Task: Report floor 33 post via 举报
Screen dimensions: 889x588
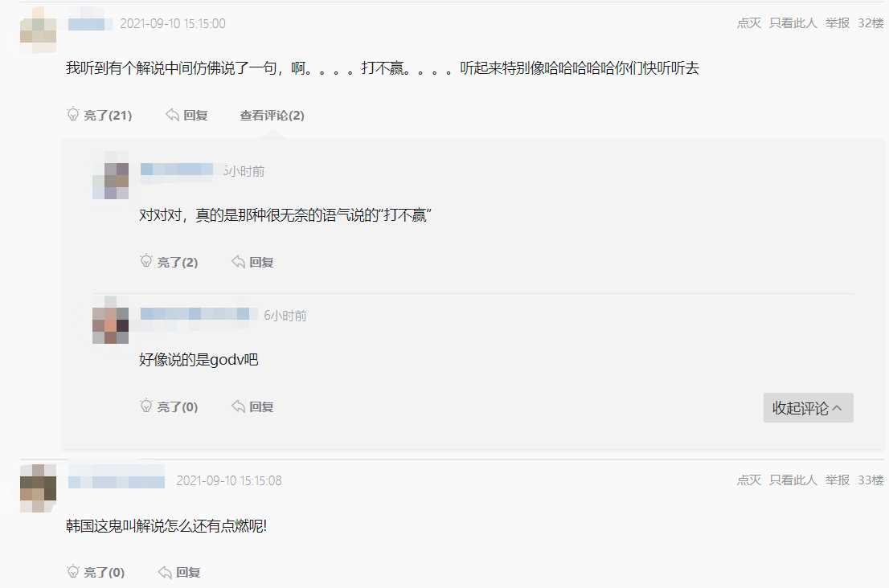Action: [838, 480]
